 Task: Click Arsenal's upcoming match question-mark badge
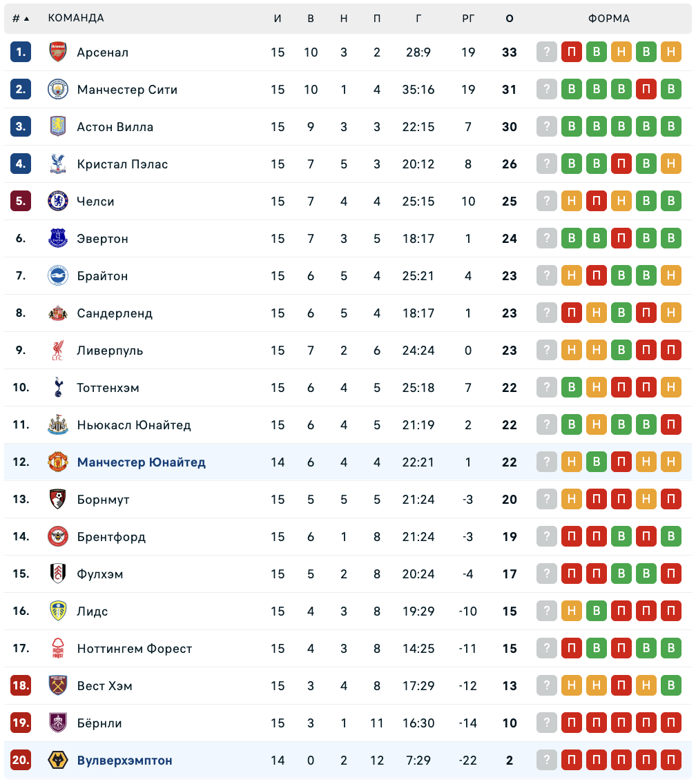[x=547, y=52]
